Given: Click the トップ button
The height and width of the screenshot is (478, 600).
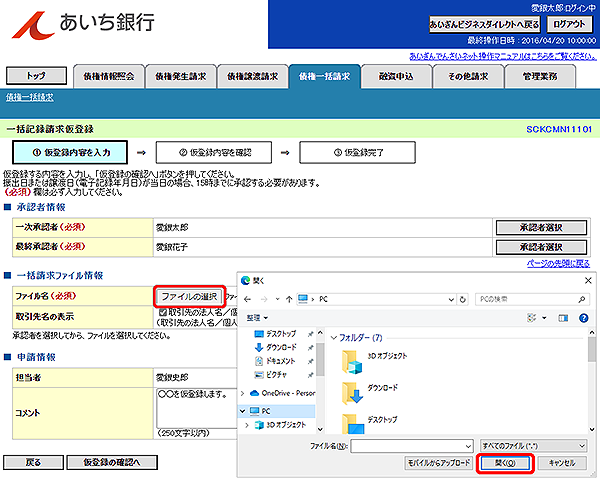Looking at the screenshot, I should coord(36,76).
